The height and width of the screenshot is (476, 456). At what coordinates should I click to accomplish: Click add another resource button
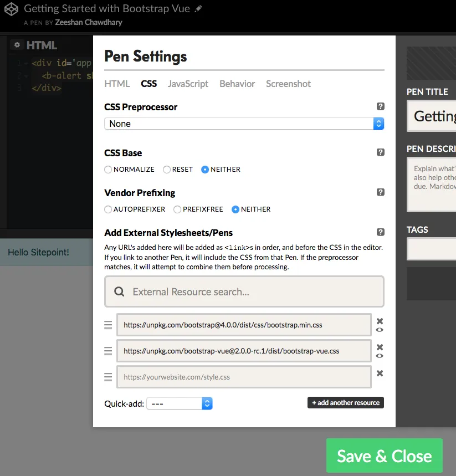click(x=346, y=402)
